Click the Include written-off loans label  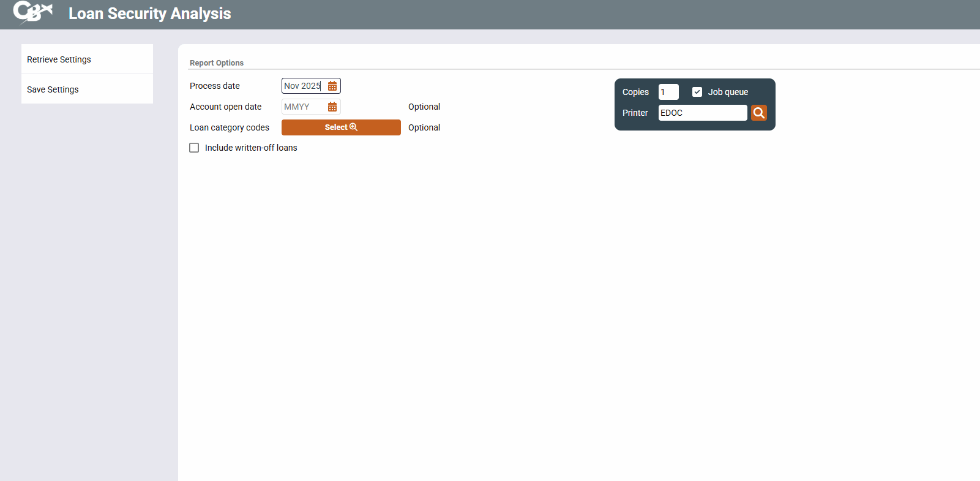point(251,148)
